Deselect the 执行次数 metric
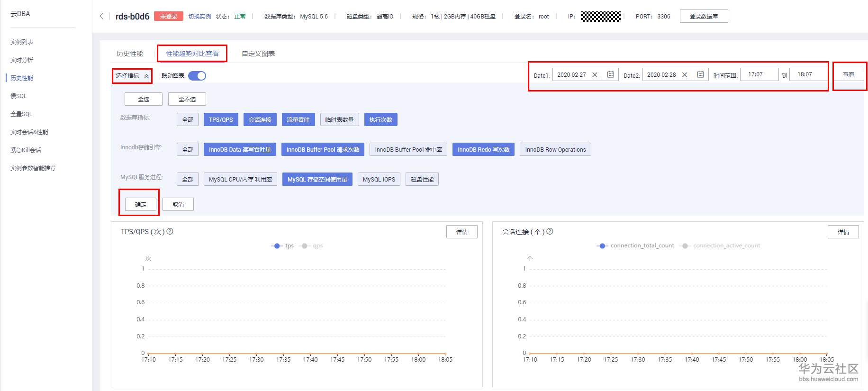 tap(380, 119)
